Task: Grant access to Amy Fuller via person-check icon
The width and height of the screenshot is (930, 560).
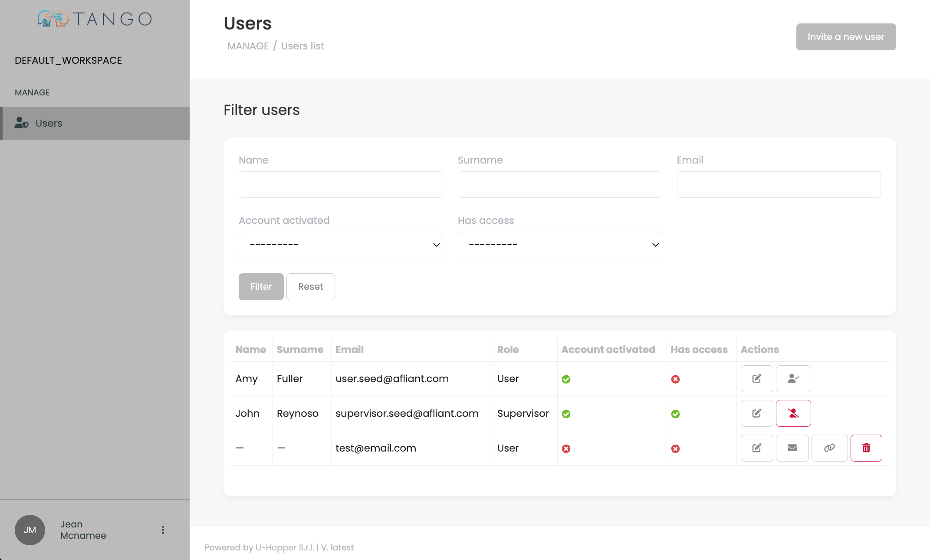Action: click(x=793, y=378)
